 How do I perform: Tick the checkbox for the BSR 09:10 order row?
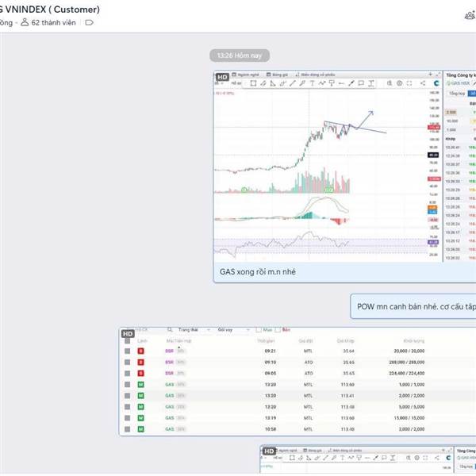[128, 363]
